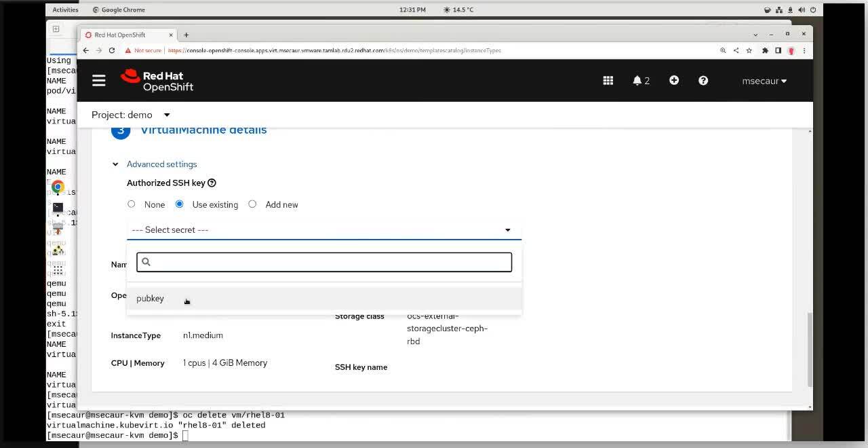The height and width of the screenshot is (448, 868).
Task: Open the Project: demo dropdown
Action: (x=130, y=115)
